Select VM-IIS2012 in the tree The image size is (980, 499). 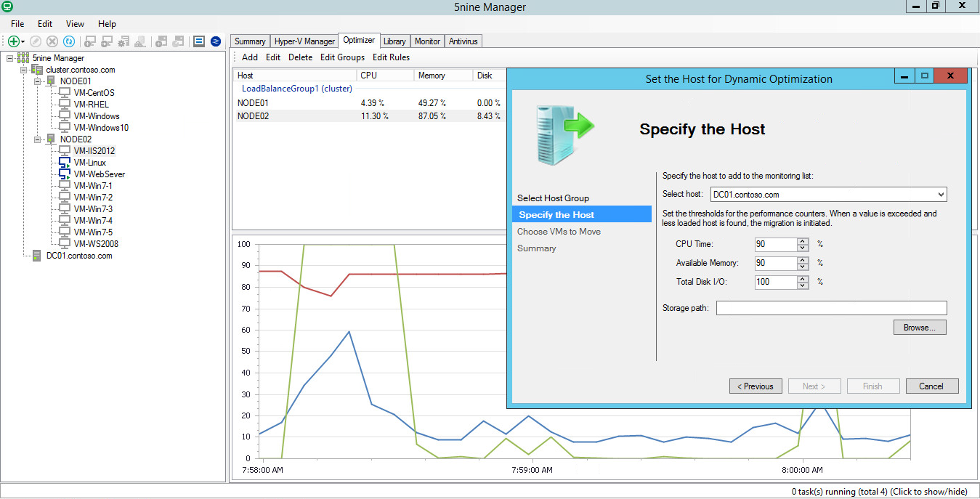click(94, 151)
